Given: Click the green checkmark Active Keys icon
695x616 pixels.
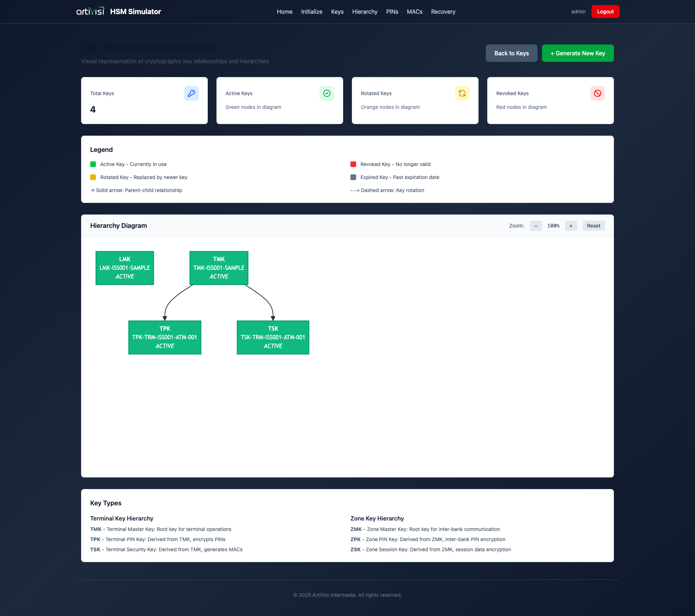Looking at the screenshot, I should [x=327, y=93].
